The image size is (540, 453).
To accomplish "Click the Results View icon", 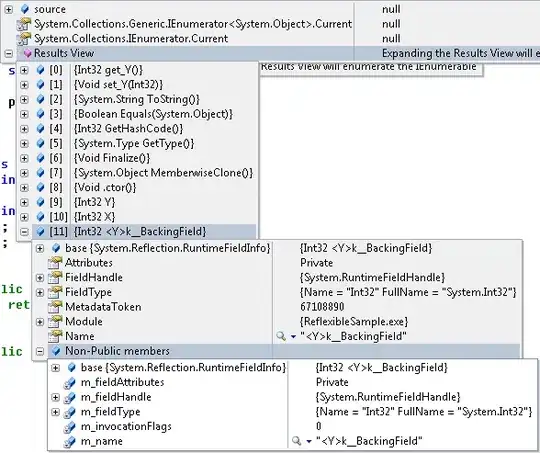I will (x=27, y=54).
